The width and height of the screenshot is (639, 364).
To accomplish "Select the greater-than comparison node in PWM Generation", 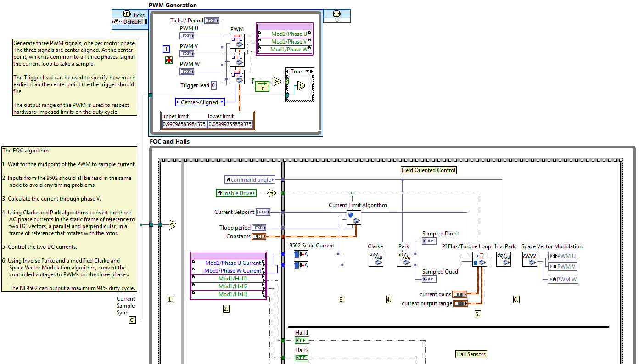I will pos(277,82).
